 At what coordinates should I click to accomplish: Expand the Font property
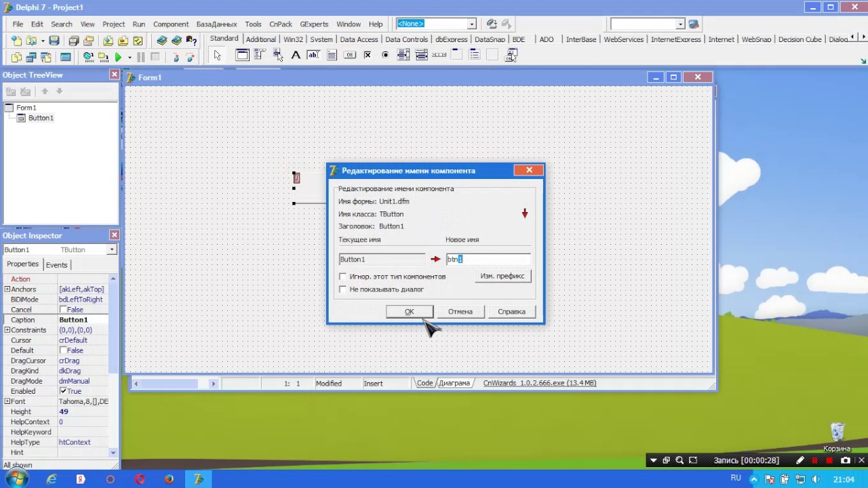point(7,401)
